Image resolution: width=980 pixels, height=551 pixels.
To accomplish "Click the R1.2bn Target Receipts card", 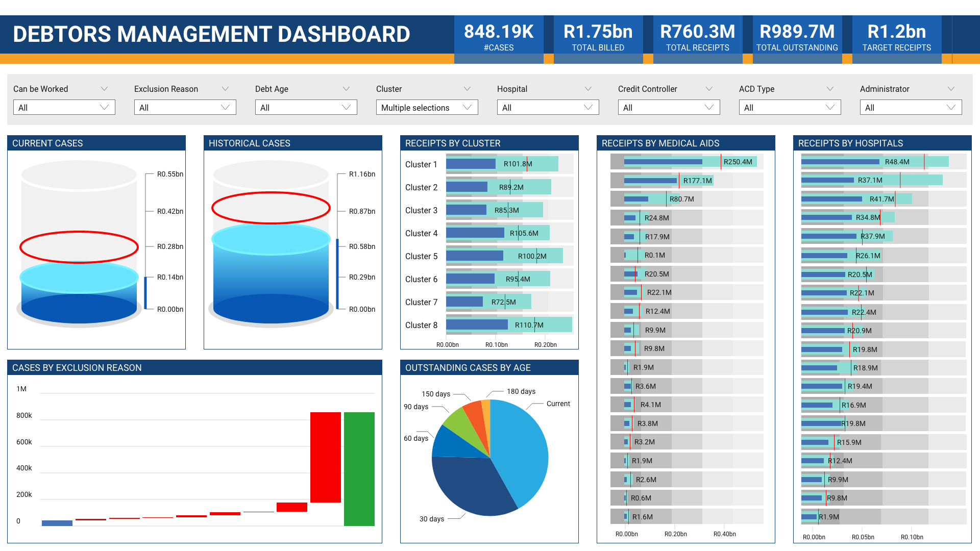I will (x=896, y=36).
